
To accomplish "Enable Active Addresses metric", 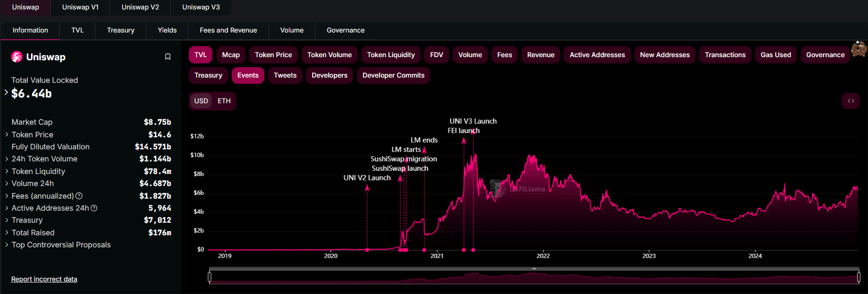I will tap(597, 55).
